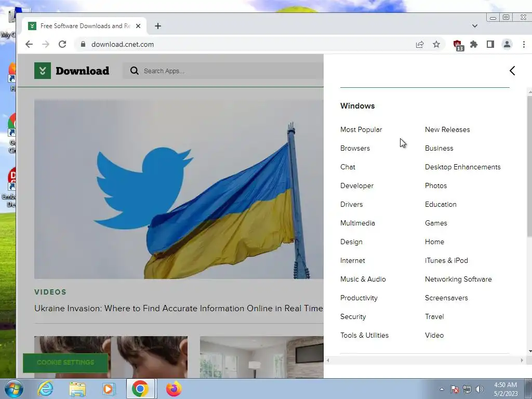Click the lock icon in address bar
Screen dimensions: 532x399
click(83, 44)
